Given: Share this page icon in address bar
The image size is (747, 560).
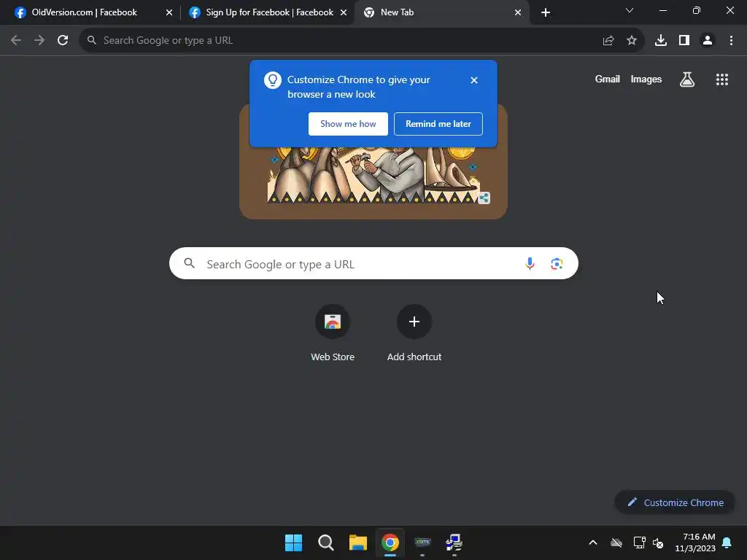Looking at the screenshot, I should (608, 41).
